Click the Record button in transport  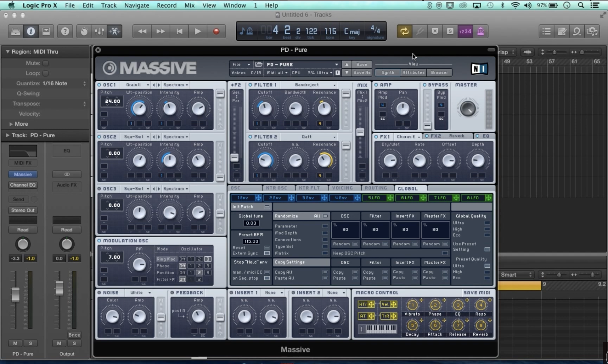click(216, 32)
